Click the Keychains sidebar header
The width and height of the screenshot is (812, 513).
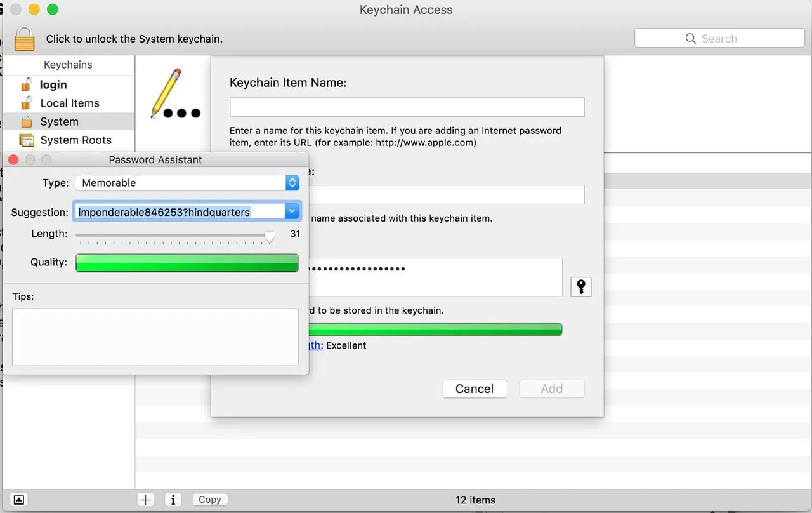coord(68,65)
